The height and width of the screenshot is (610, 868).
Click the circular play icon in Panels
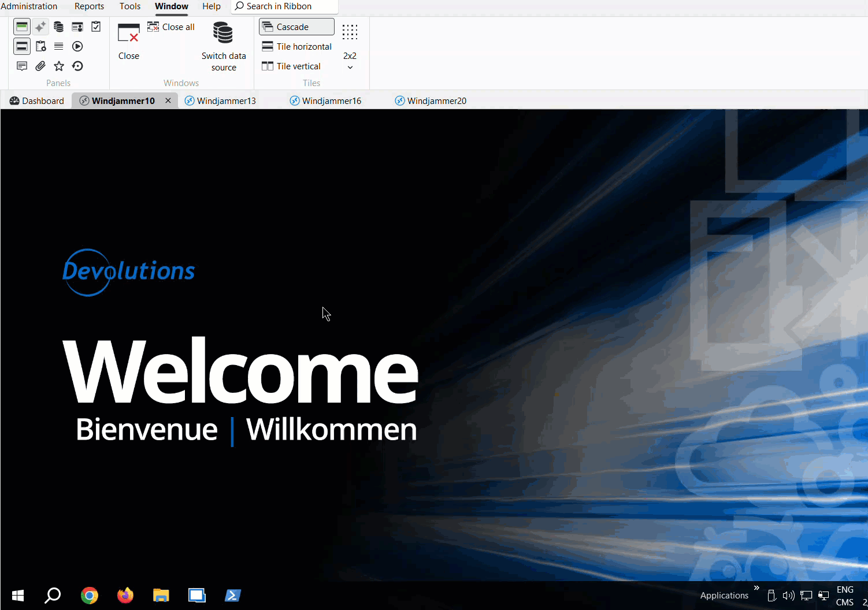77,46
